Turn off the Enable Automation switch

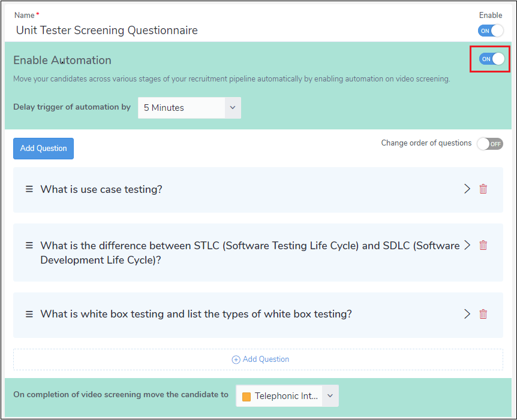click(491, 59)
